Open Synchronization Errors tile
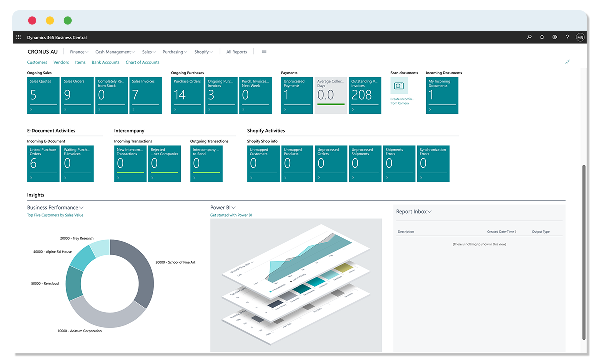The image size is (599, 364). coord(433,164)
